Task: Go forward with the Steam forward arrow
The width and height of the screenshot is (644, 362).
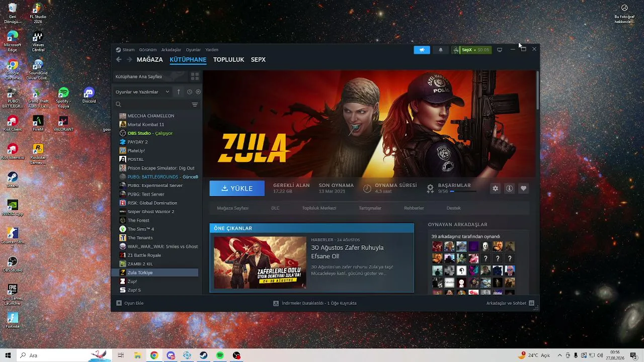Action: click(129, 59)
